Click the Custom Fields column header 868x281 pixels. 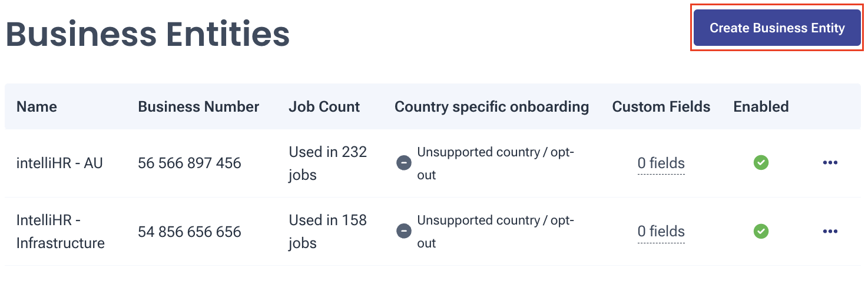click(661, 106)
